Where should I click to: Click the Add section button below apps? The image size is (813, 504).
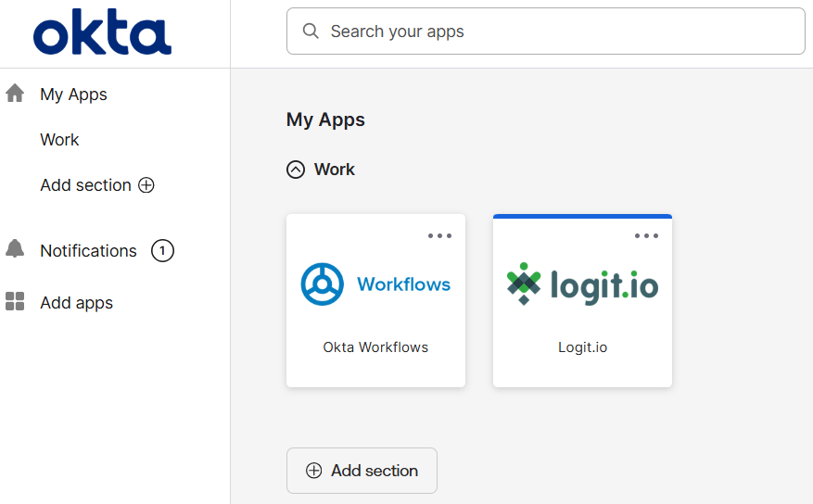tap(362, 471)
